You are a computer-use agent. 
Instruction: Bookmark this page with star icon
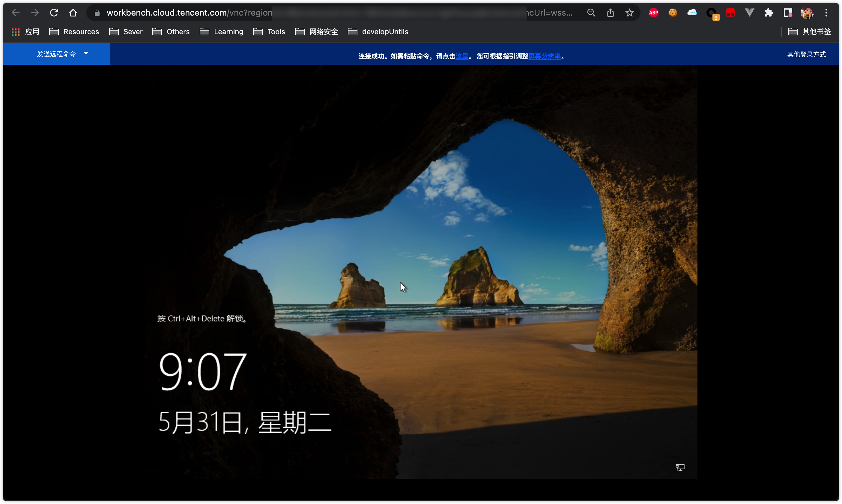pyautogui.click(x=629, y=13)
